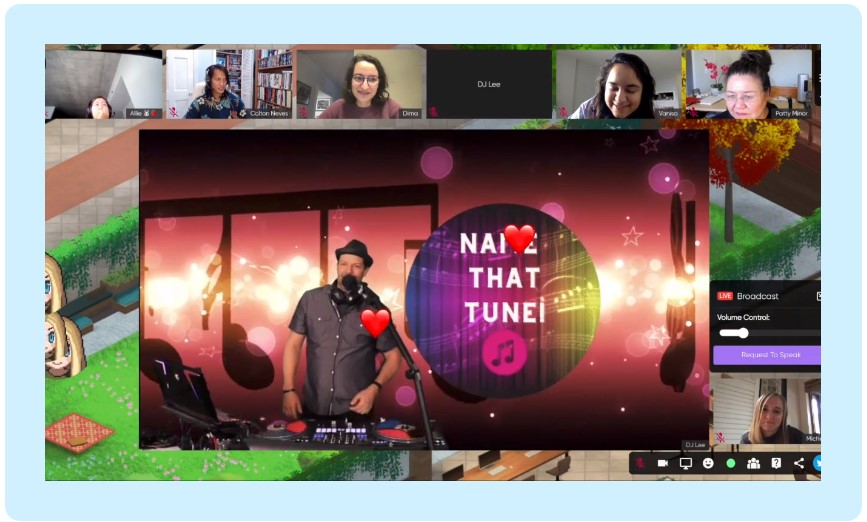
Task: Adjust the Volume Control slider handle
Action: point(742,333)
